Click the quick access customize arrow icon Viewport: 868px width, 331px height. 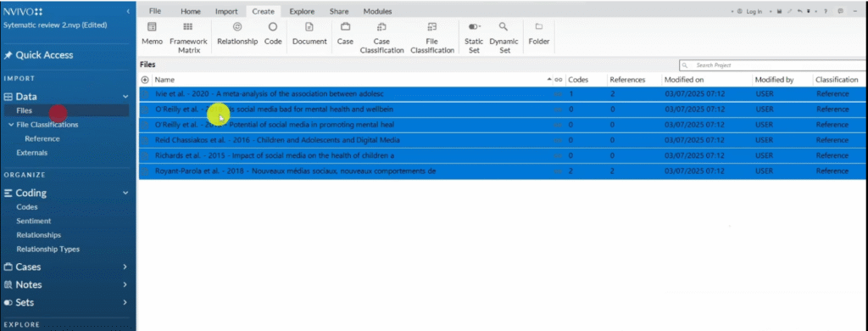tap(808, 11)
